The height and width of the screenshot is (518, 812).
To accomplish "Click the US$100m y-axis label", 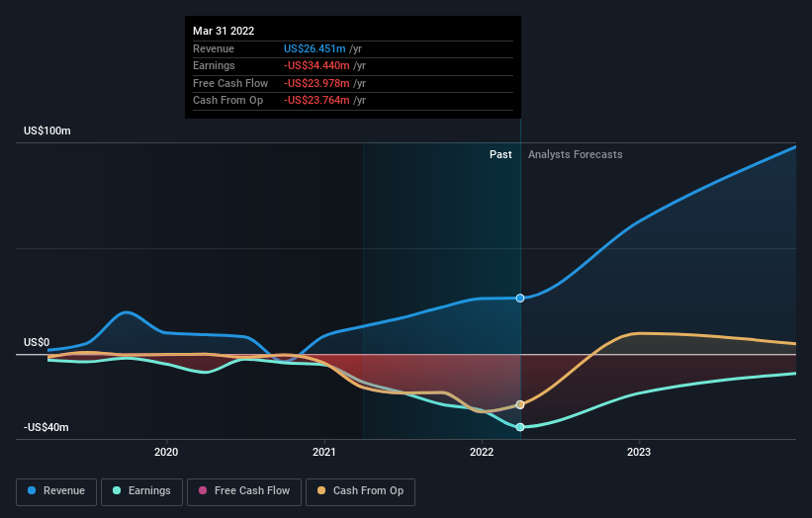I will [x=47, y=130].
